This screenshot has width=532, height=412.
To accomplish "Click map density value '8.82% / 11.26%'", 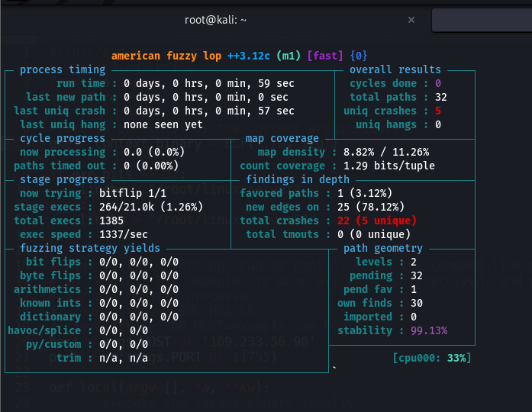I will click(x=386, y=152).
